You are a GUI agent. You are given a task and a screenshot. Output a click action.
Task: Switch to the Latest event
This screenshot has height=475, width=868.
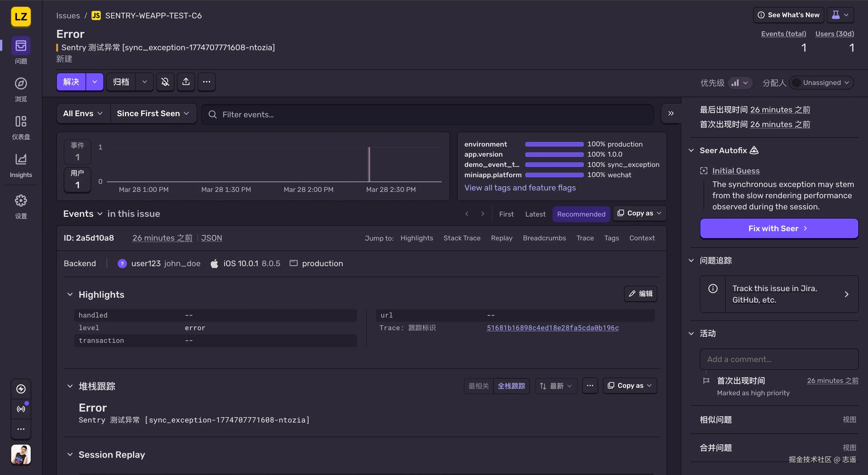(535, 214)
